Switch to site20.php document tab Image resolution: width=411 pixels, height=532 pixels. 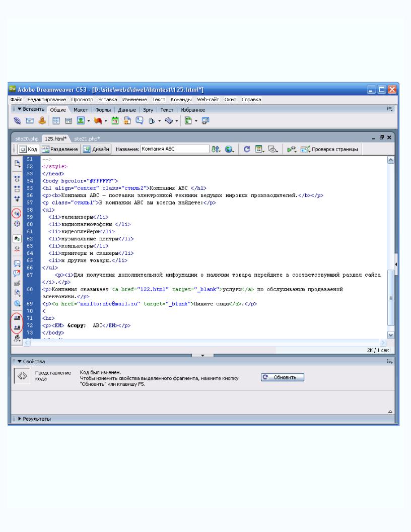27,139
